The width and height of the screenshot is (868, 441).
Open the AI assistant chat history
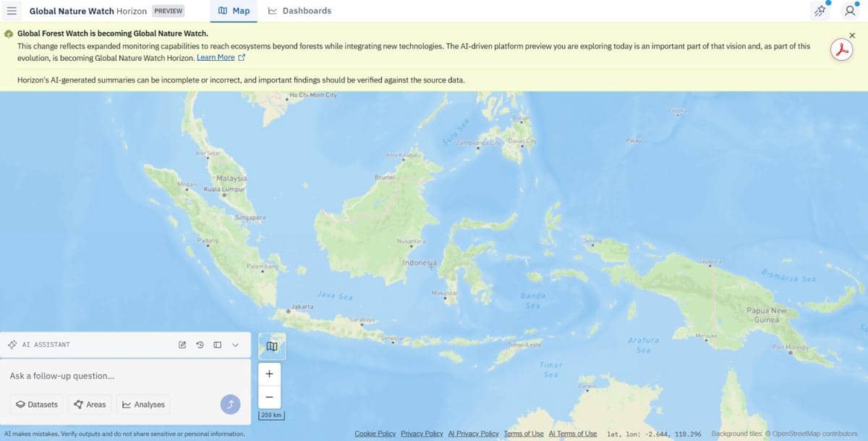pyautogui.click(x=200, y=345)
